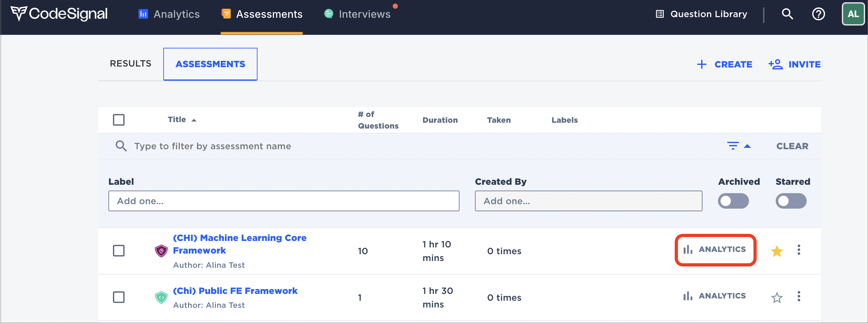This screenshot has height=323, width=868.
Task: Open the Assessments section in top navigation
Action: point(262,14)
